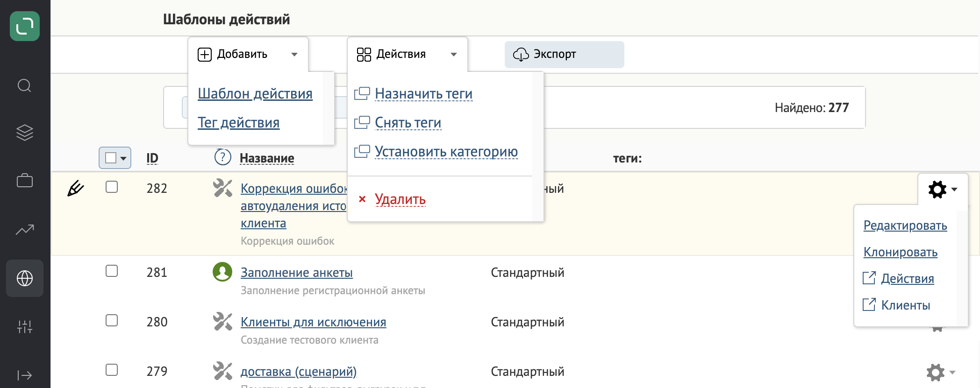The width and height of the screenshot is (980, 388).
Task: Click the green person icon of row 281
Action: click(222, 272)
